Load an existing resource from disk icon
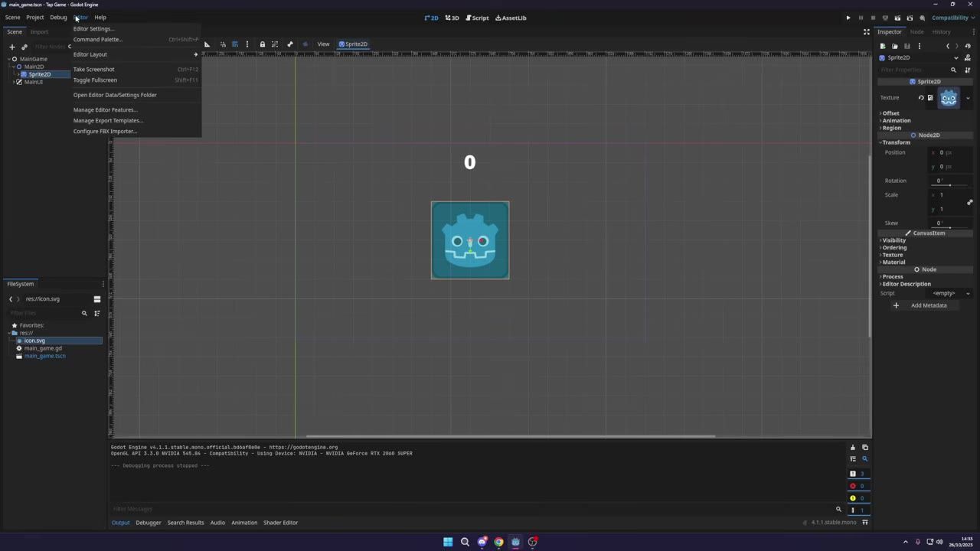 click(894, 46)
